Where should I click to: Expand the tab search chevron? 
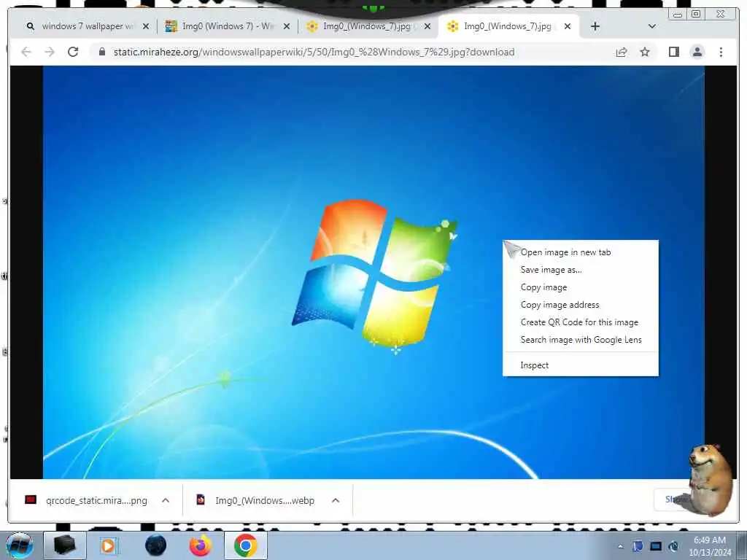pos(652,26)
